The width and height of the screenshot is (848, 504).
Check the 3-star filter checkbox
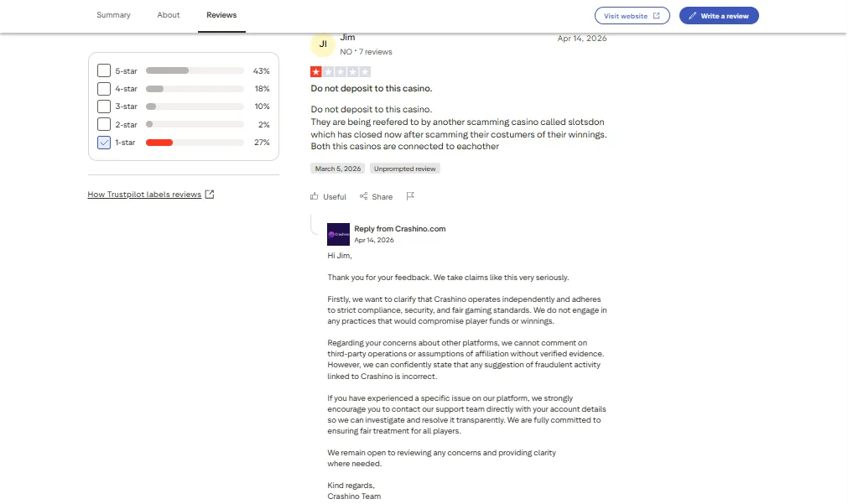coord(104,107)
